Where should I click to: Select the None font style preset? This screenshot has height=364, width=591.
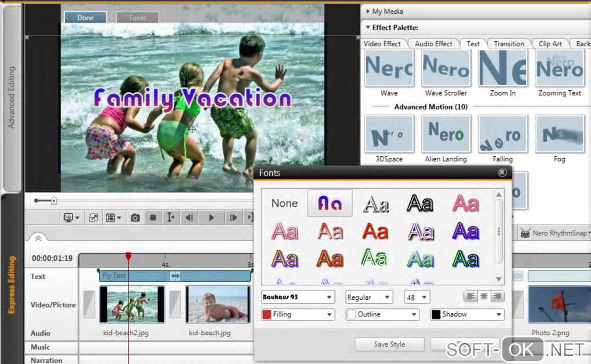click(284, 203)
